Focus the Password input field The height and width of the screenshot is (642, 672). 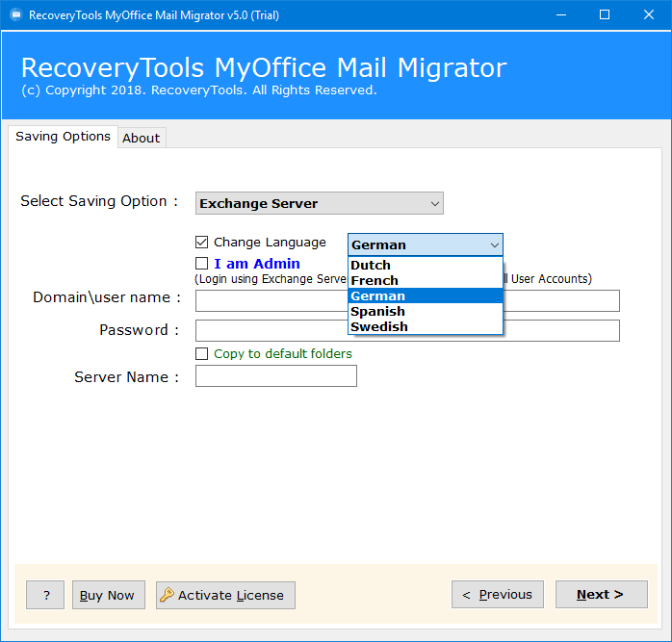pos(407,330)
